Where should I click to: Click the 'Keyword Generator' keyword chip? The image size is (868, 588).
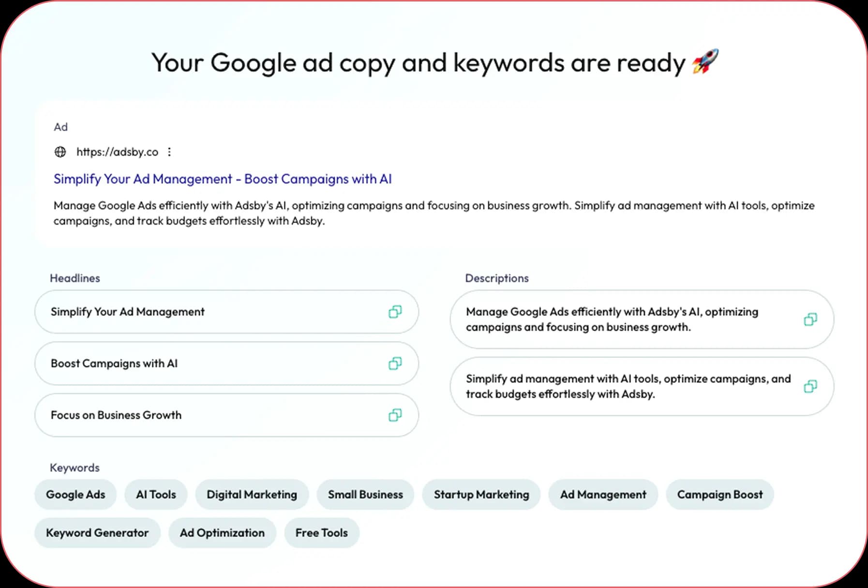click(97, 533)
